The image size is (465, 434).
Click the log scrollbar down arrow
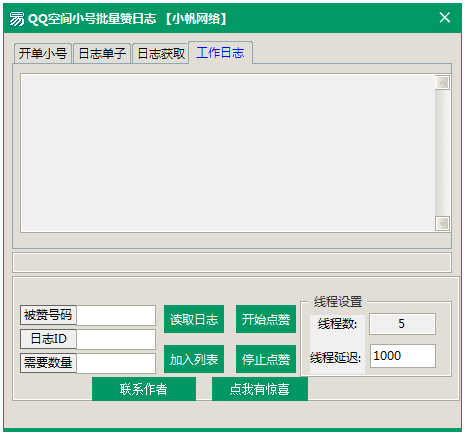click(x=442, y=223)
